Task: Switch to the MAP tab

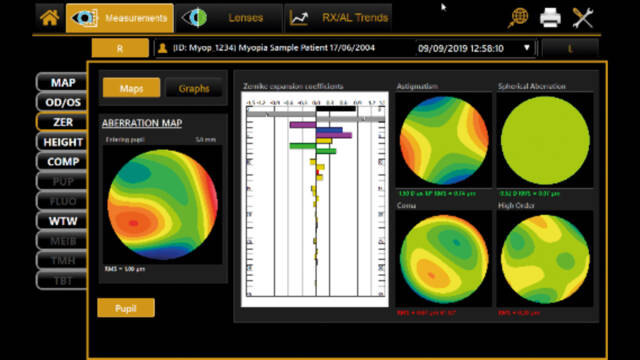Action: tap(62, 82)
